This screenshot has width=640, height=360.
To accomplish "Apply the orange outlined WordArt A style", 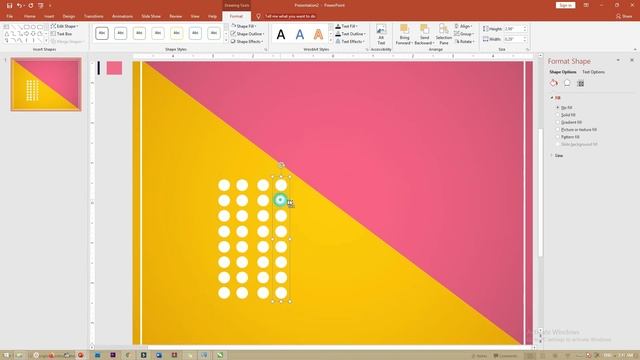I will coord(318,35).
